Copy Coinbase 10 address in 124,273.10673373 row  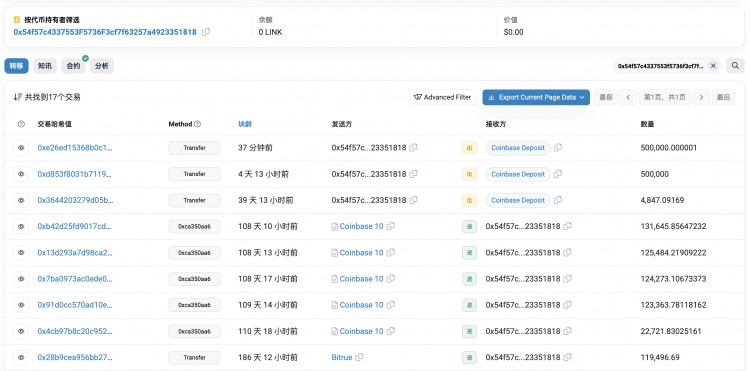[x=390, y=278]
